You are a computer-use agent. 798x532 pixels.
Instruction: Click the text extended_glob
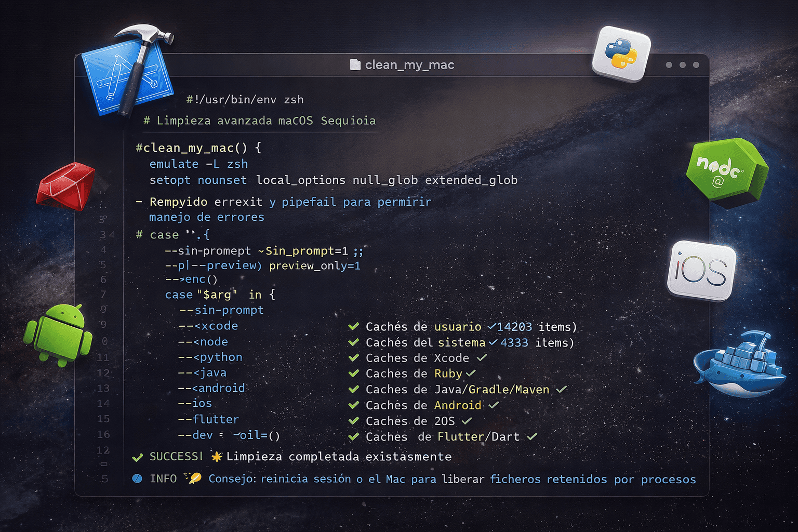471,180
